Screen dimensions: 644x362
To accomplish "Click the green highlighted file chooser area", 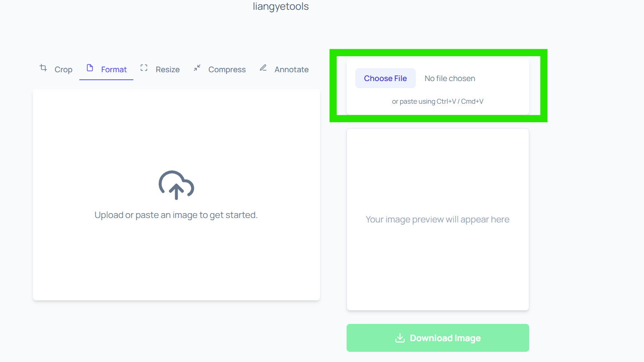I will coord(437,86).
